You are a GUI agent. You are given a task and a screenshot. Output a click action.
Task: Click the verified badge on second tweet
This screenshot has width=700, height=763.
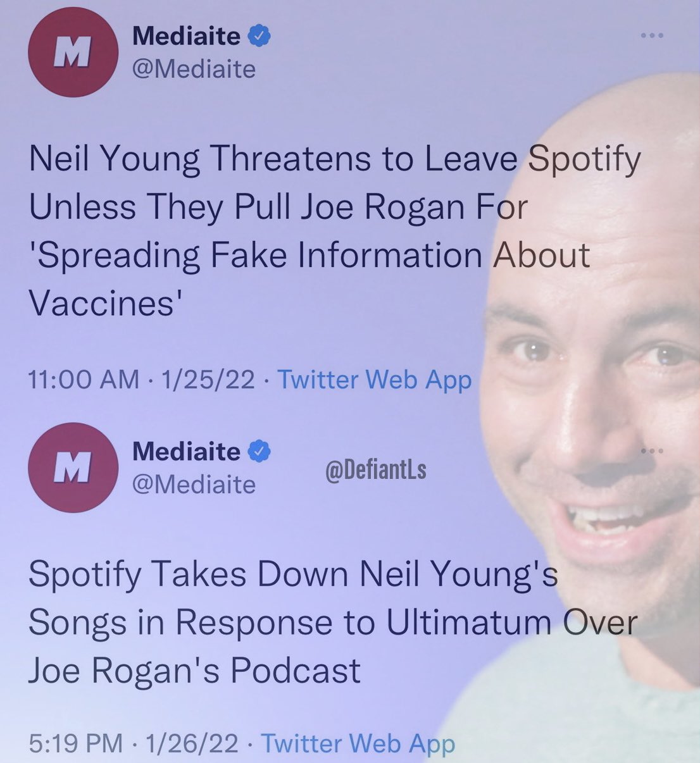pyautogui.click(x=259, y=452)
